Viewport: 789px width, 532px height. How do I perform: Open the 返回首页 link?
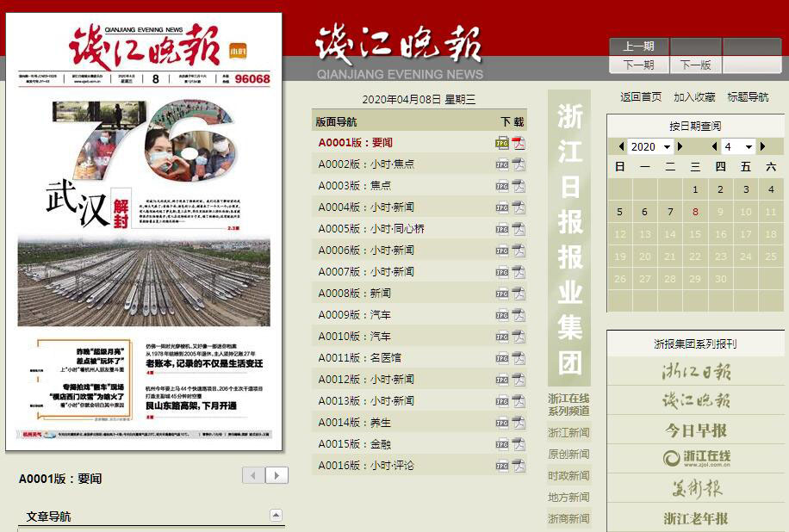(641, 97)
